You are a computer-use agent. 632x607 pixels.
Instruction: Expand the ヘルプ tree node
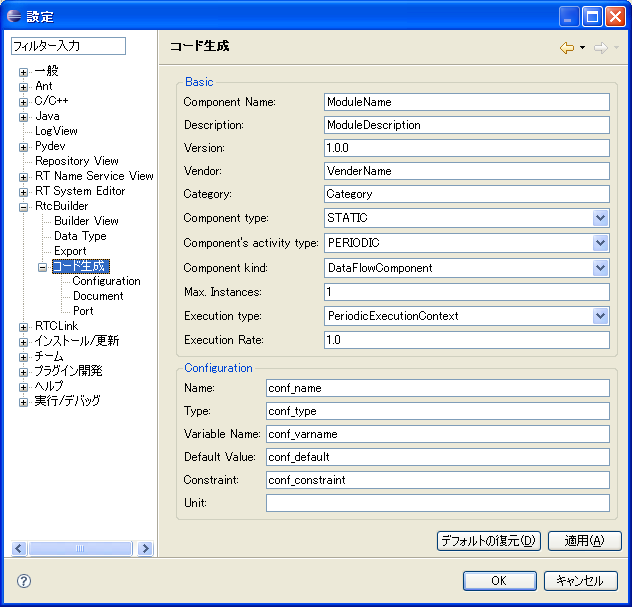[x=23, y=387]
